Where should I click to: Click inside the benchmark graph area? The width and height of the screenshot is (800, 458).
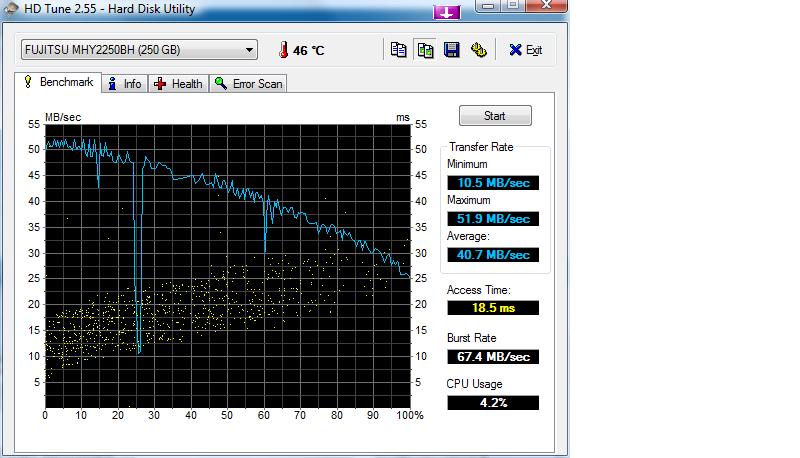coord(228,265)
